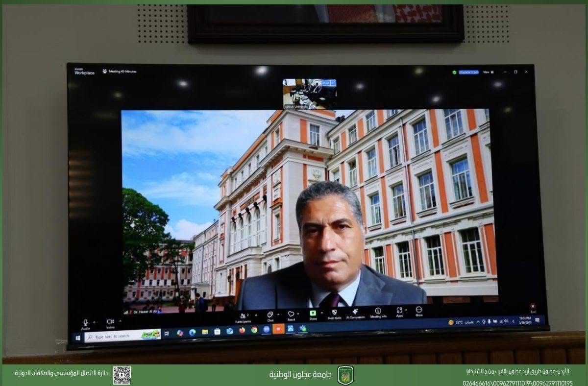Click the Windows taskbar search box
This screenshot has height=386, width=588.
coord(122,336)
